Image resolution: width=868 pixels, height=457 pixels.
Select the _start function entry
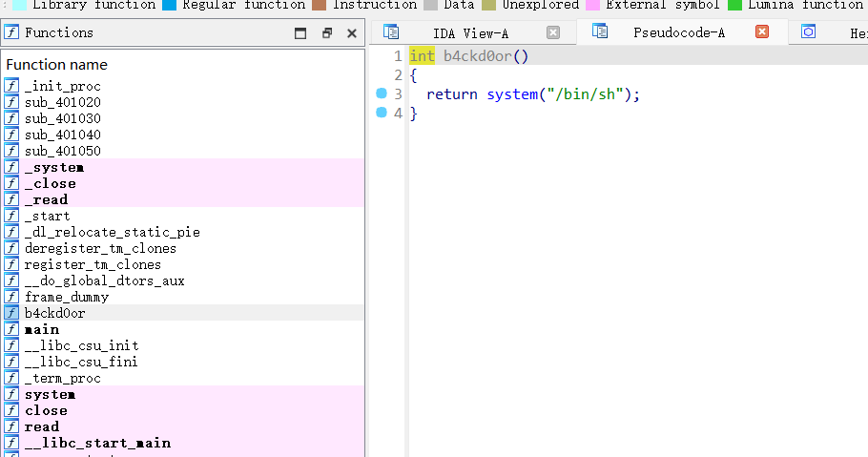click(47, 216)
